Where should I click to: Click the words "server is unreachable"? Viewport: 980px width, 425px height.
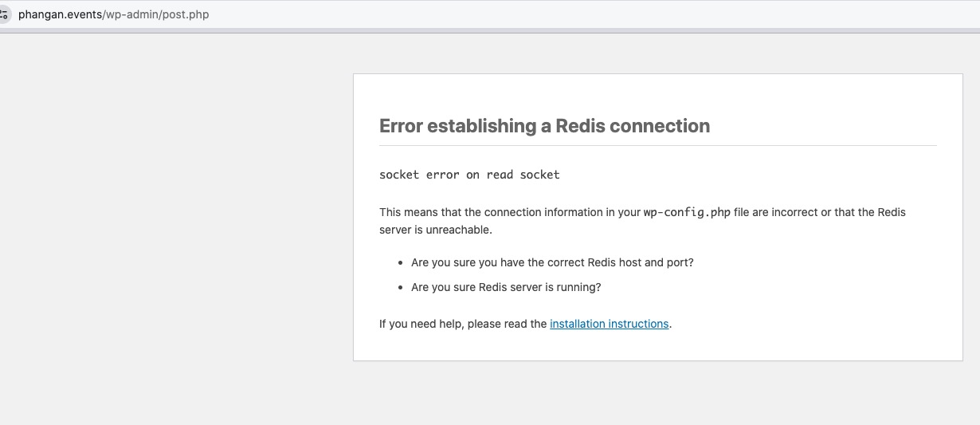pos(436,230)
